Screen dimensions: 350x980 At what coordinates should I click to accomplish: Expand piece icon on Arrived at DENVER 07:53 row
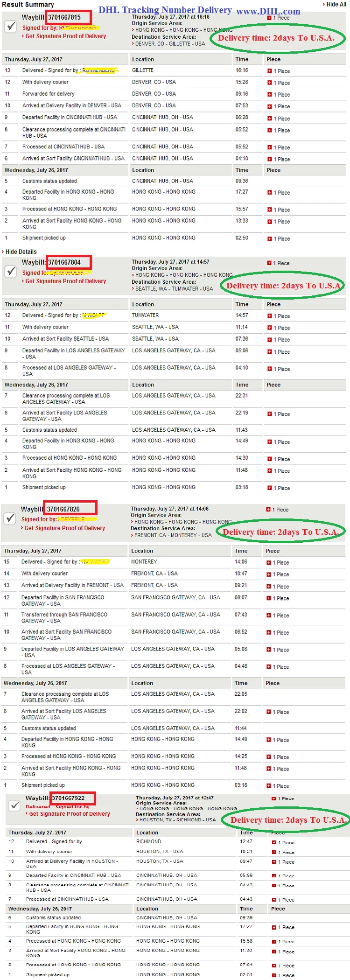tap(269, 106)
